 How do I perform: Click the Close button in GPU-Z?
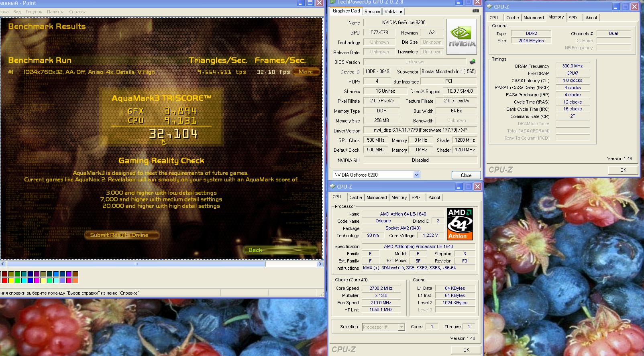[x=466, y=175]
